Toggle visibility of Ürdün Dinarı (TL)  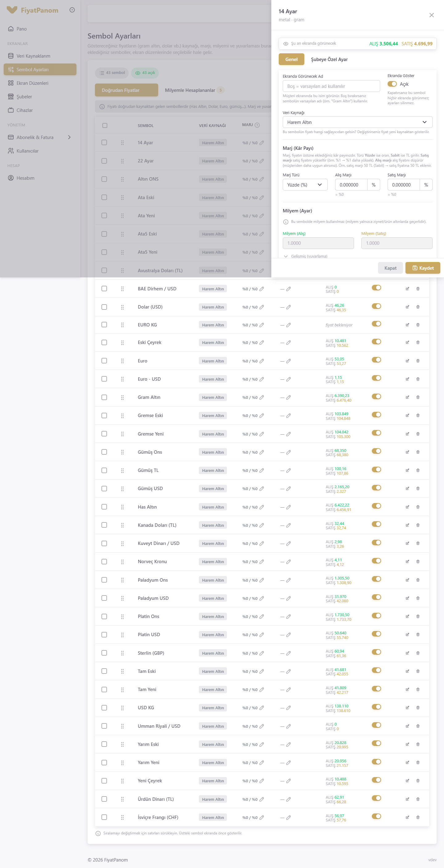[376, 798]
